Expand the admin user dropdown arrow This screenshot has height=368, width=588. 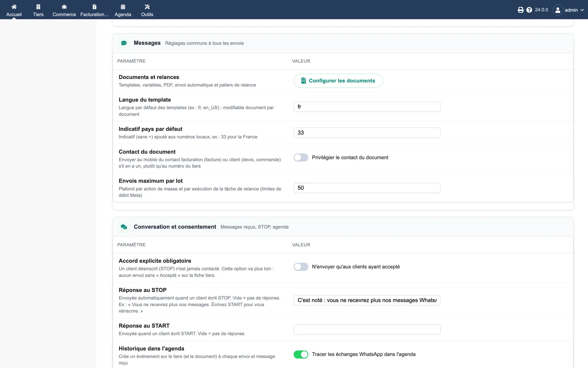[582, 10]
